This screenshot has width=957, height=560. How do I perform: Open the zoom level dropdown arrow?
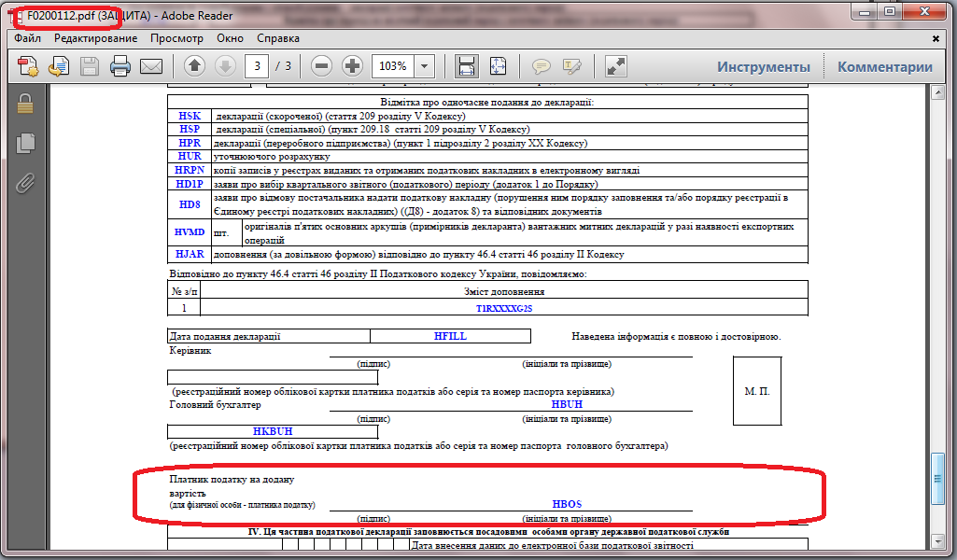[x=425, y=66]
